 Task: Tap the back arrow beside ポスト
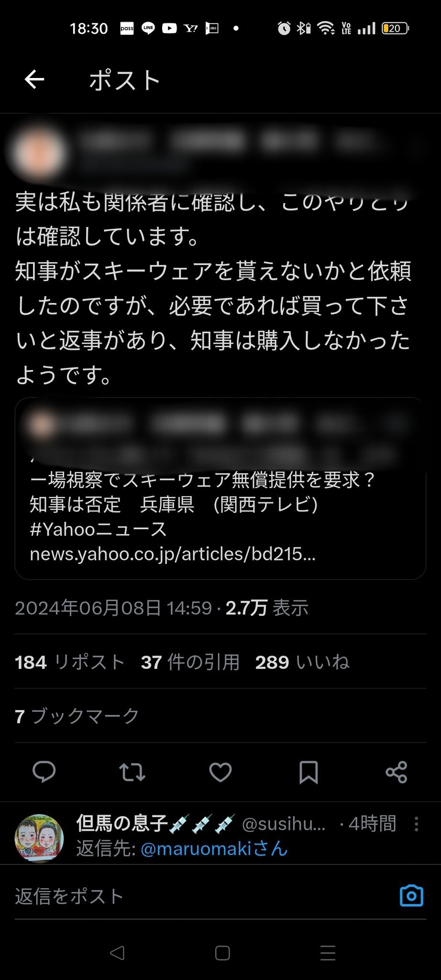click(x=34, y=79)
